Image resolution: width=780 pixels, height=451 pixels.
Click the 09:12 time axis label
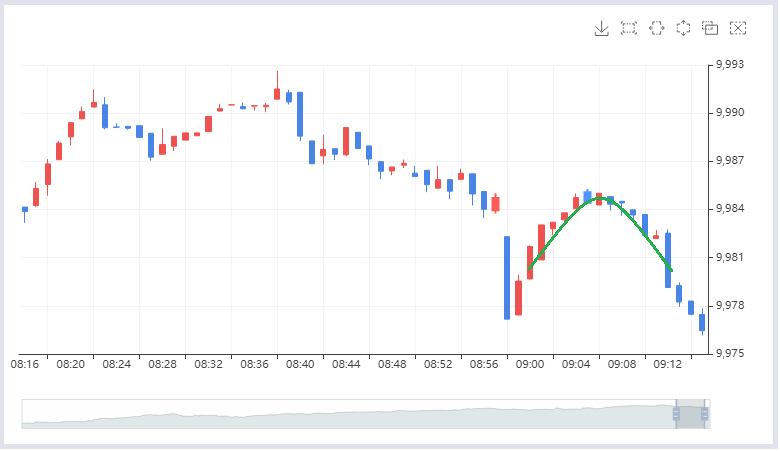pos(668,364)
